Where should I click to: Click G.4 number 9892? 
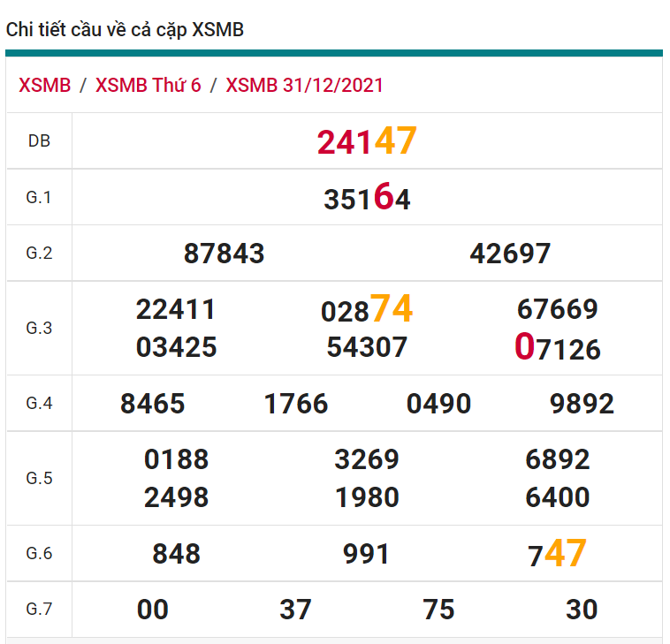582,405
